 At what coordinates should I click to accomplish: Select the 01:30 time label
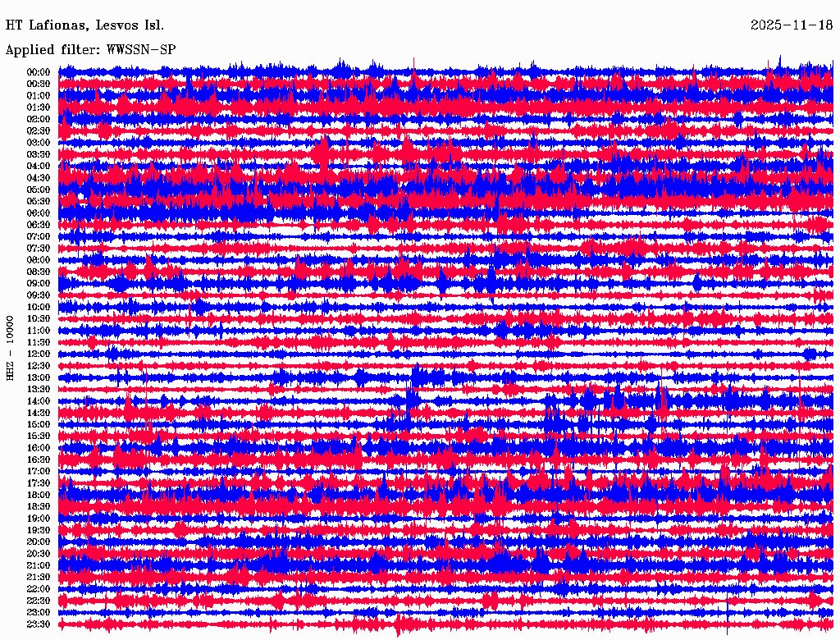click(38, 107)
